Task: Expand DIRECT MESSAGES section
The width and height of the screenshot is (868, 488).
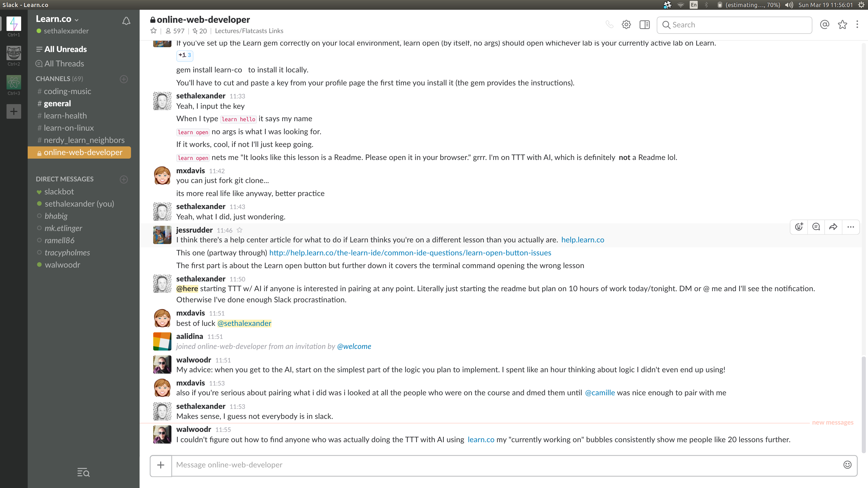Action: pos(64,179)
